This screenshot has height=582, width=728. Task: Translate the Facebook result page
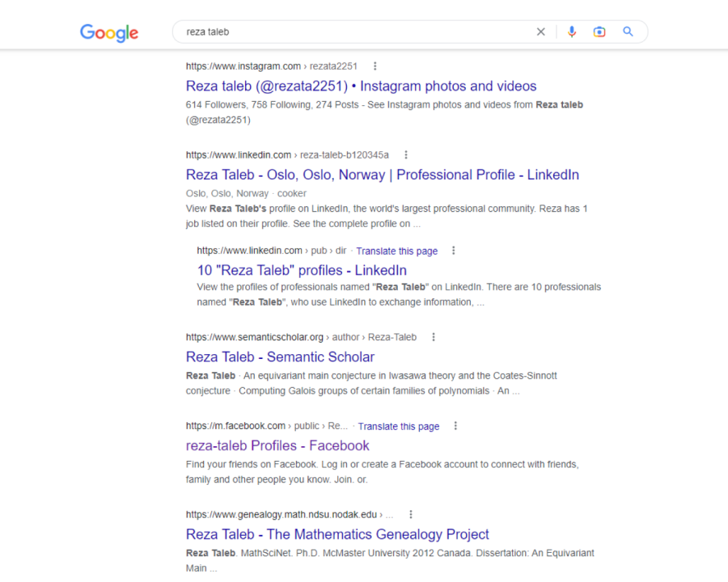click(x=399, y=427)
